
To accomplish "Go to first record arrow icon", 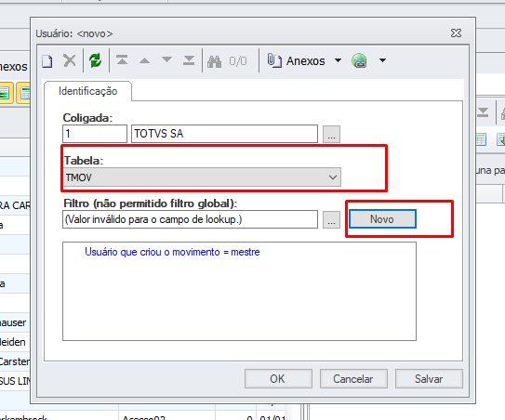I will click(122, 60).
